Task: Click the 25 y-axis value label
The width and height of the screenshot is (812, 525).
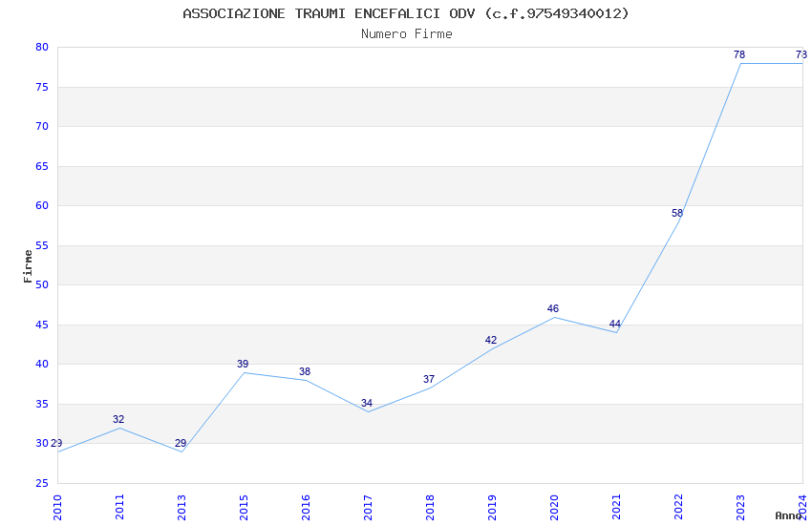Action: pyautogui.click(x=42, y=483)
